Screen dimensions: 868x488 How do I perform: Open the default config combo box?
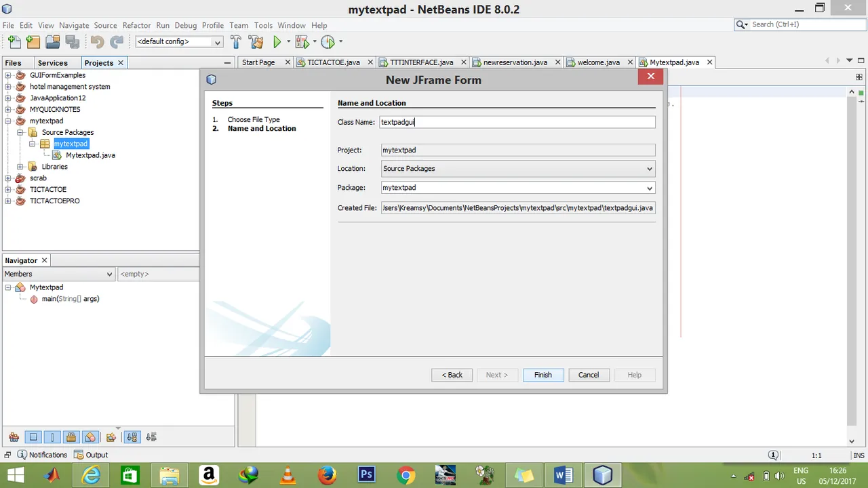[x=179, y=42]
